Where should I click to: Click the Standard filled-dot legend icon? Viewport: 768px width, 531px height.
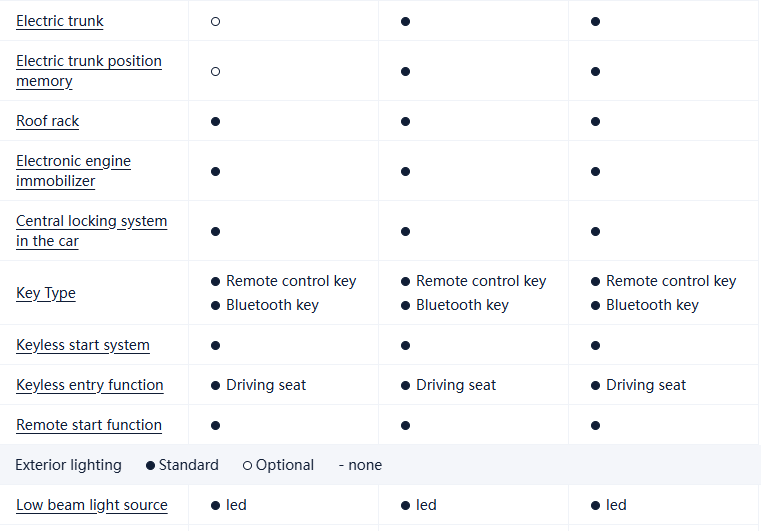pos(150,465)
